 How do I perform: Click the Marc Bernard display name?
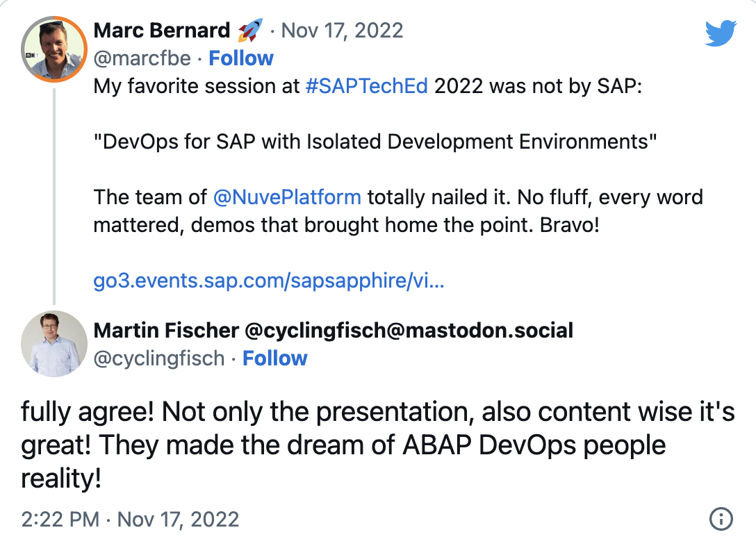161,31
